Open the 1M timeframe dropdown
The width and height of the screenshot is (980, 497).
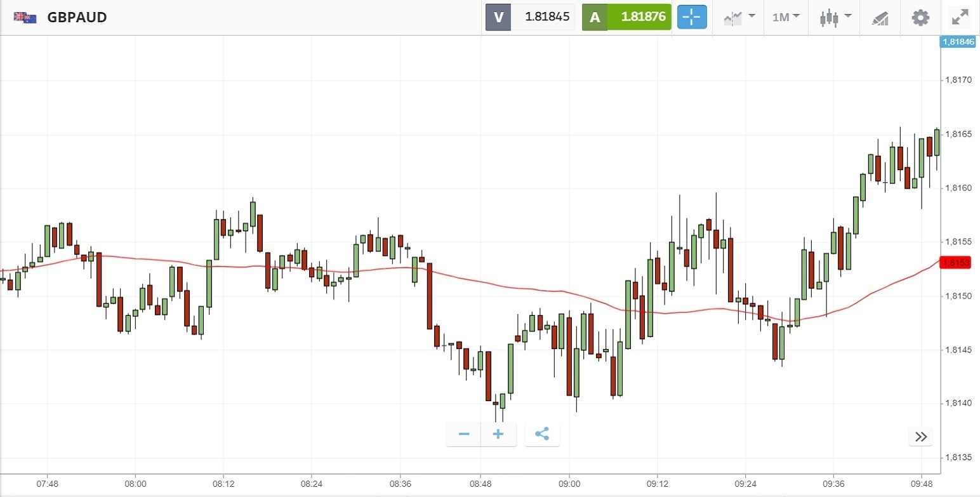click(x=786, y=17)
